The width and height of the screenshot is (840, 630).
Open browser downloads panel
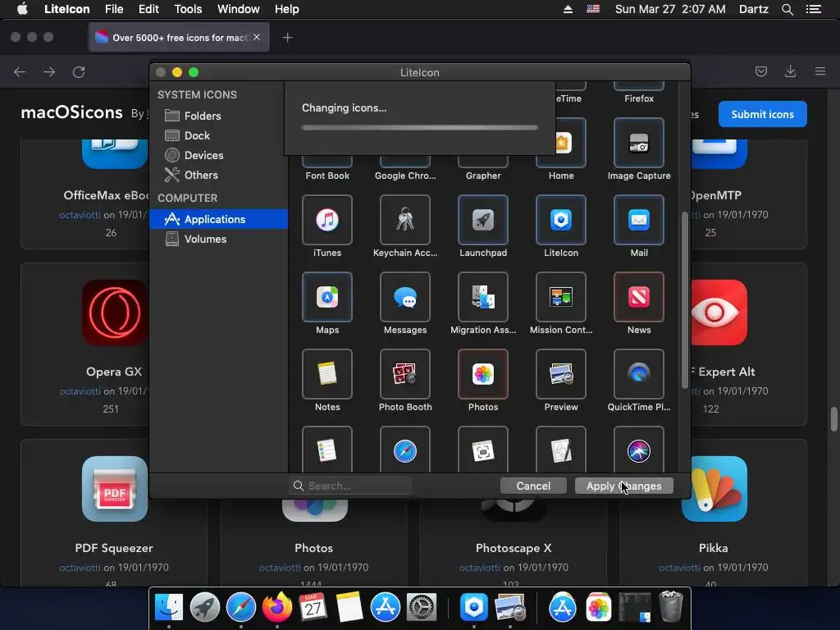coord(790,71)
